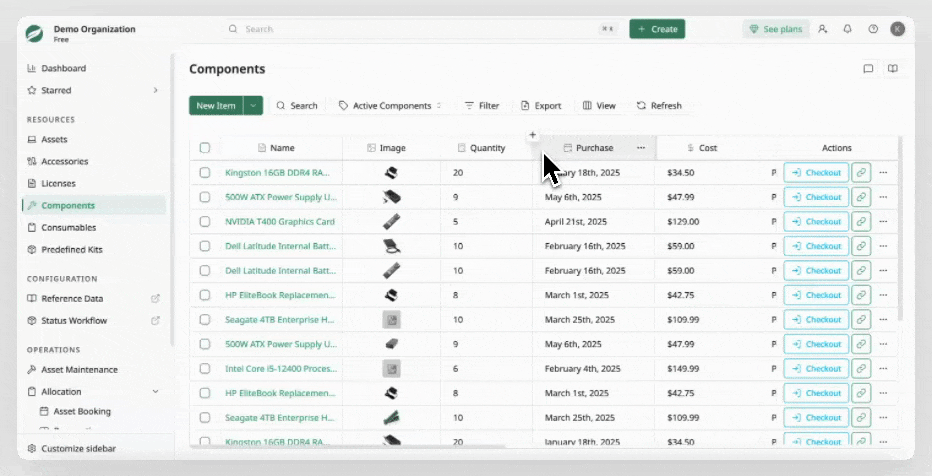Check the first HP EliteBook Replacement row
The image size is (932, 476).
(205, 295)
